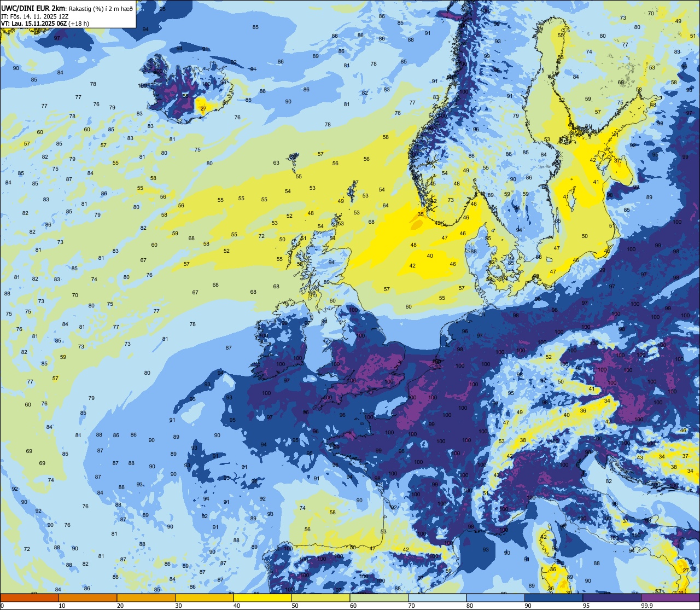Image resolution: width=700 pixels, height=610 pixels.
Task: Select the purple legend swatch above 99.9
Action: tap(670, 597)
